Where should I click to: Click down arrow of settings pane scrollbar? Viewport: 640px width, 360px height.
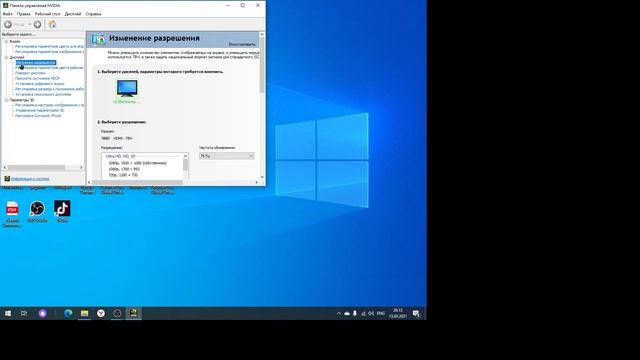262,177
